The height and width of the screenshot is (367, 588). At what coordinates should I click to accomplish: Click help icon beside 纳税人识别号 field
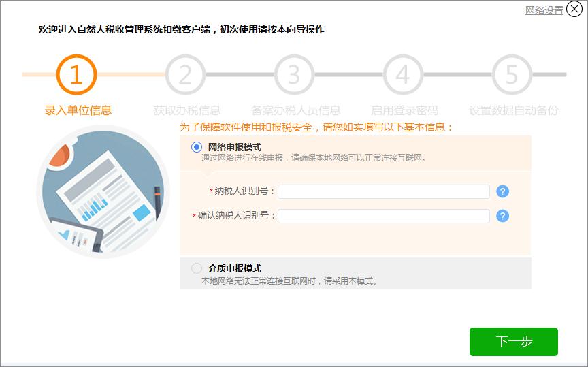(503, 191)
